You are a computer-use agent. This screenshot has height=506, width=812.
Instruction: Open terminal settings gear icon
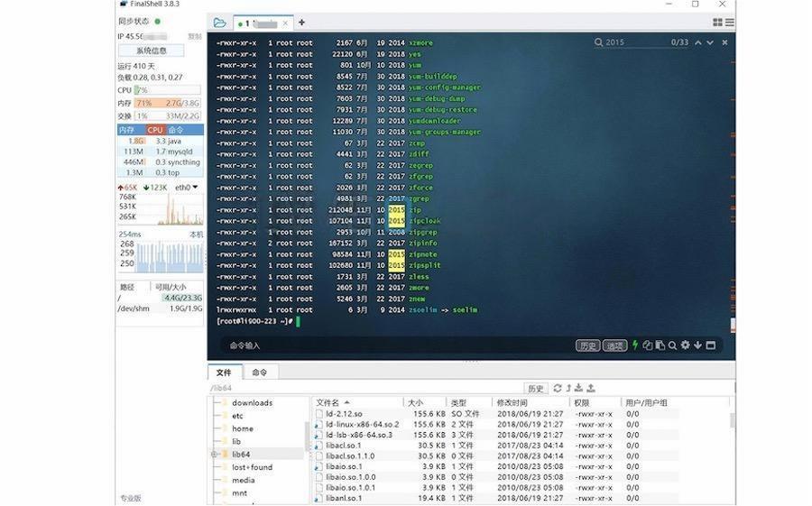click(x=685, y=345)
